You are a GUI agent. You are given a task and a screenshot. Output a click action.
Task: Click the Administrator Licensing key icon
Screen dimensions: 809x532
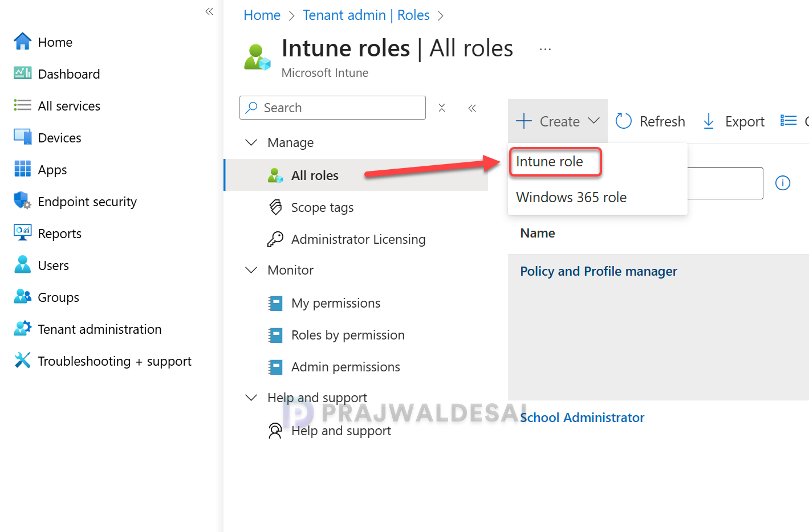[275, 239]
